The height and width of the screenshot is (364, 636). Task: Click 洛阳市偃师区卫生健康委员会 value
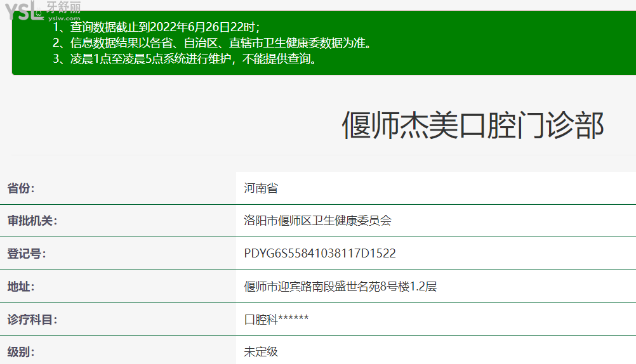pos(317,221)
